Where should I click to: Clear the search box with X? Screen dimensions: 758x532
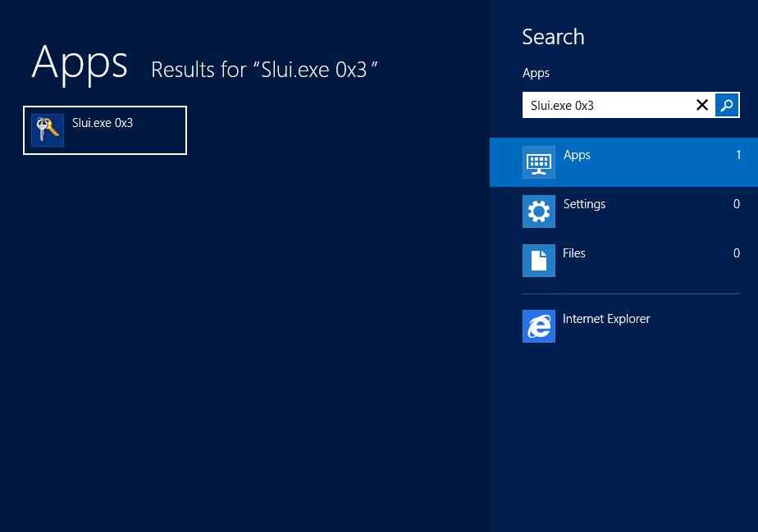tap(702, 105)
